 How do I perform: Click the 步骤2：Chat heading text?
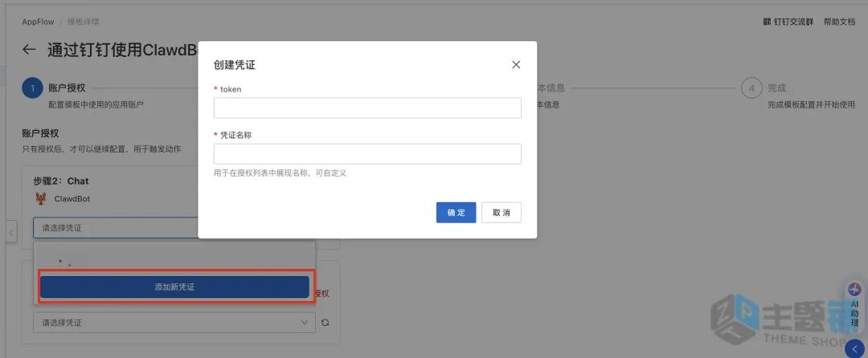pos(61,181)
